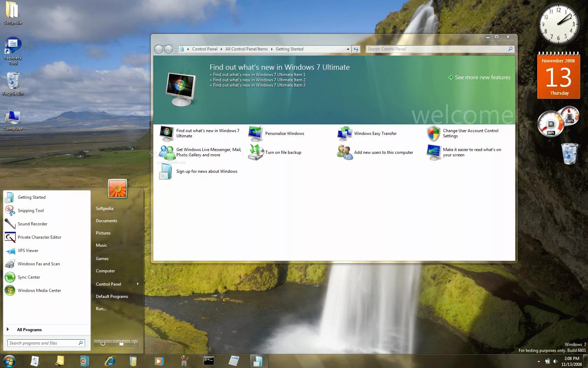Expand the arrow before Control Panel breadcrumb

point(188,49)
